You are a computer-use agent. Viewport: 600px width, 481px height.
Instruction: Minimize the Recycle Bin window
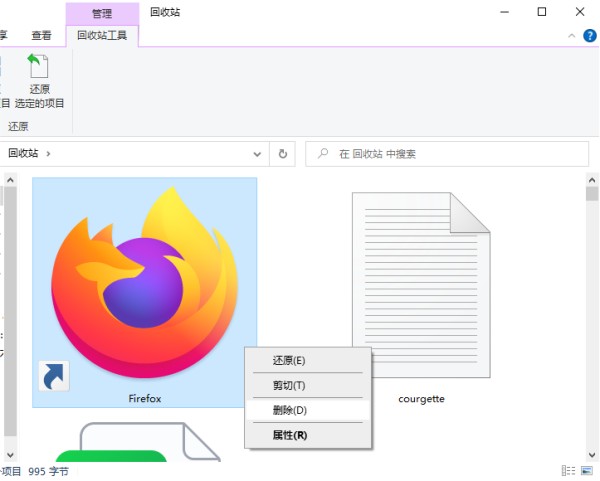505,12
